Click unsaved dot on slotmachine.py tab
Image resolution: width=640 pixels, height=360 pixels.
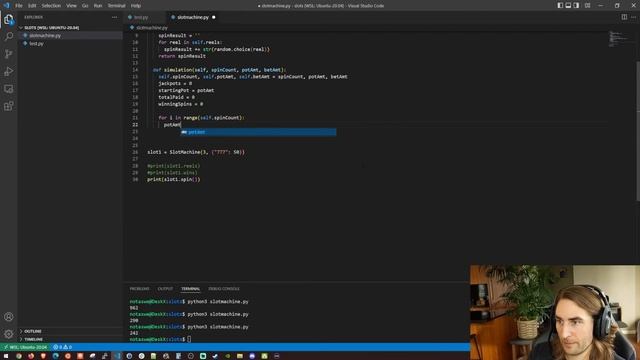[213, 17]
